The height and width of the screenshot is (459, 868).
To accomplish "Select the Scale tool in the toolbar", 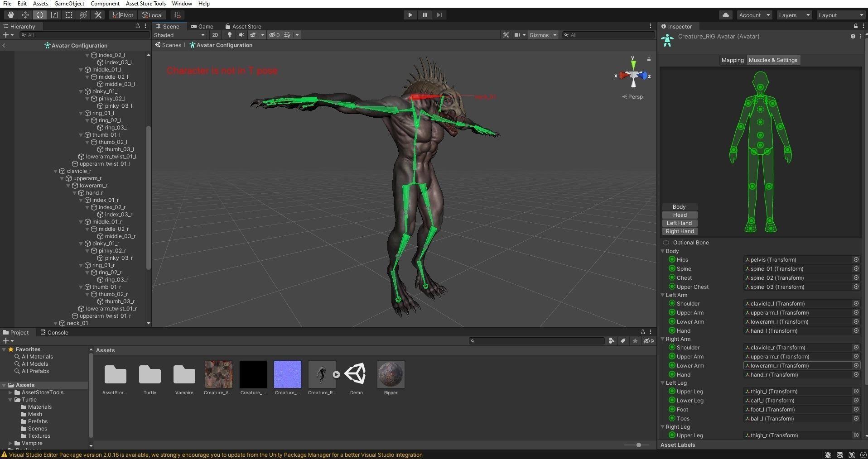I will tap(54, 15).
